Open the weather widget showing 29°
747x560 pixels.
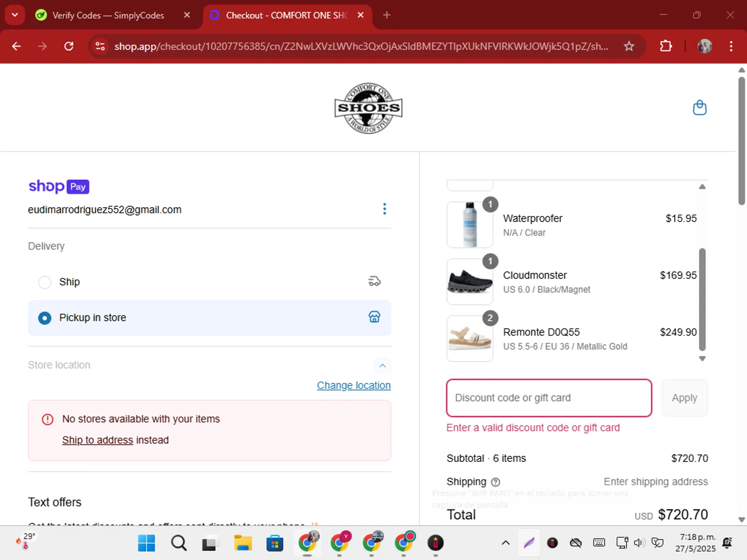pos(26,542)
